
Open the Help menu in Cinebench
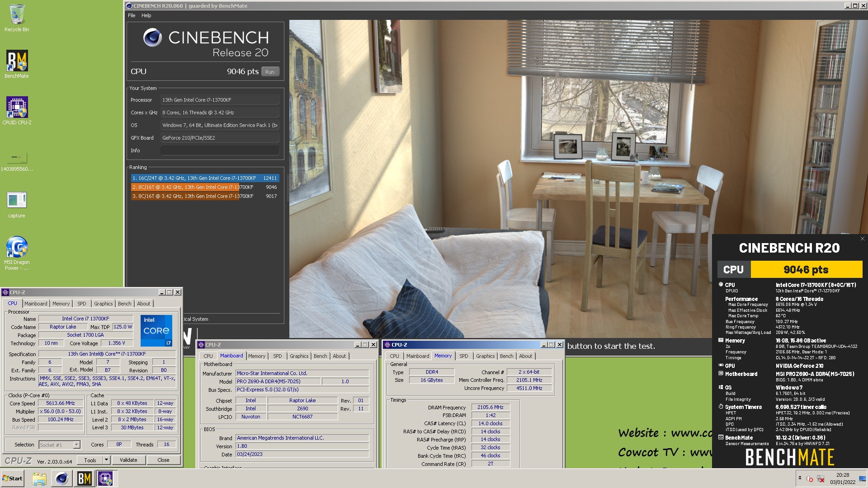[146, 15]
